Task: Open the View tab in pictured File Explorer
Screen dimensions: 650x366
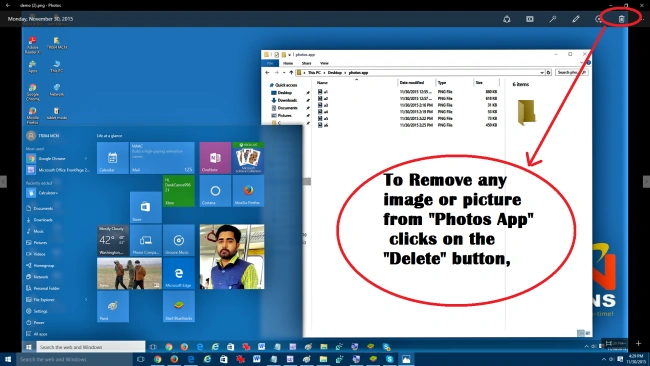Action: [x=324, y=63]
